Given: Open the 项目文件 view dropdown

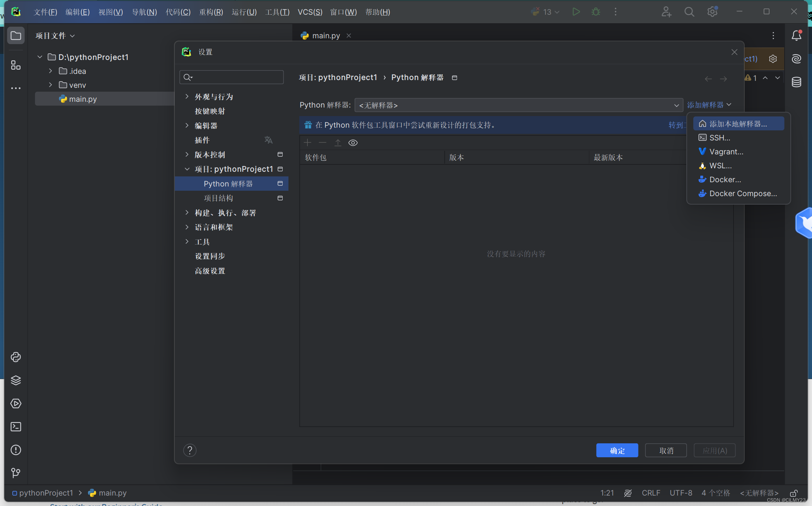Looking at the screenshot, I should 55,36.
